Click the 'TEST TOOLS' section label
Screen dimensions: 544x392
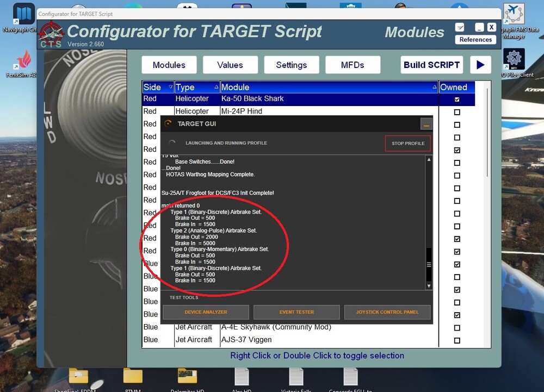[184, 297]
